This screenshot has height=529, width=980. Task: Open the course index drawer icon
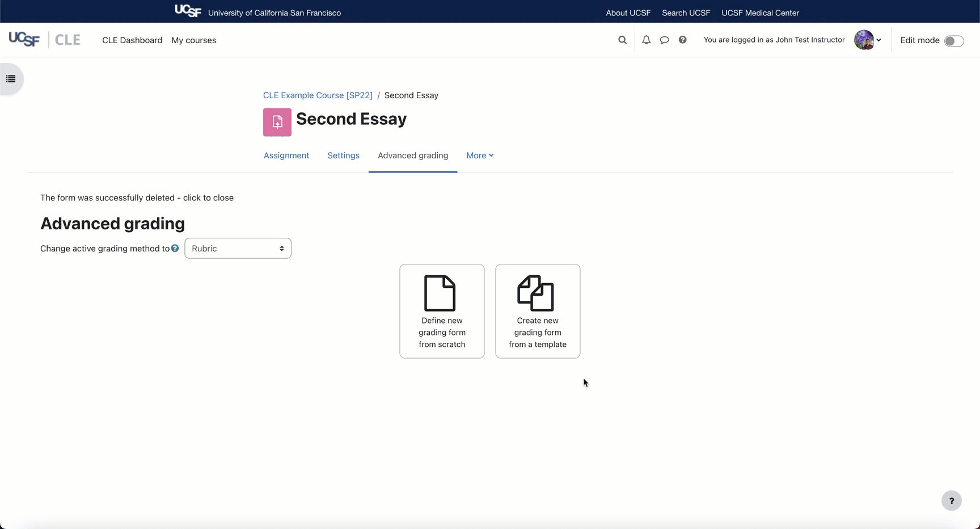point(11,79)
